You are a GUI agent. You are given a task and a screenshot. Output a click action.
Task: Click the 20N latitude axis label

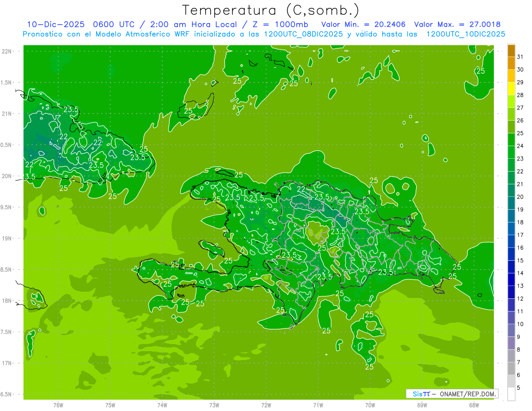[x=6, y=176]
